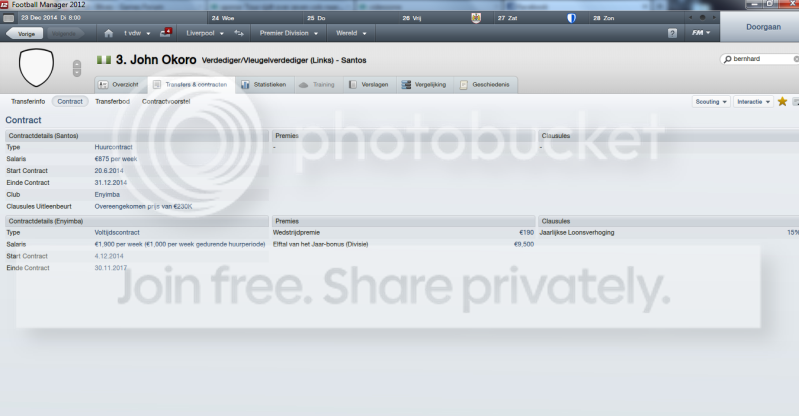This screenshot has width=799, height=416.
Task: Clear the bernhard search text
Action: point(796,59)
